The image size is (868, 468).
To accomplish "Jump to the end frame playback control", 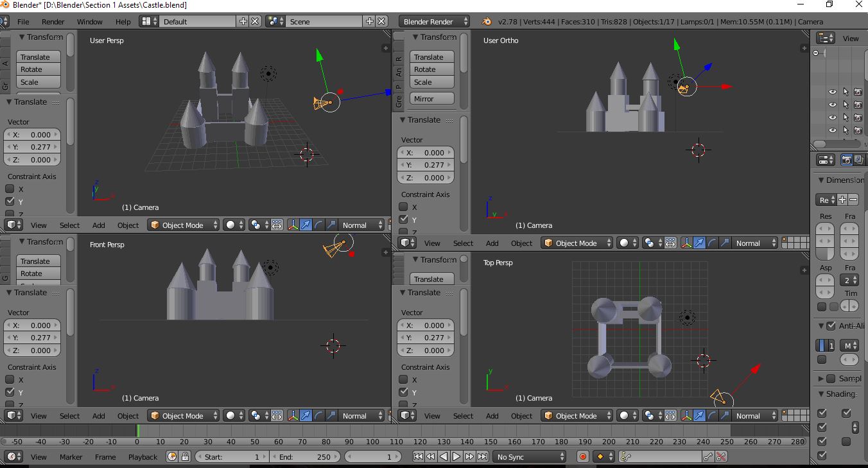I will point(483,456).
